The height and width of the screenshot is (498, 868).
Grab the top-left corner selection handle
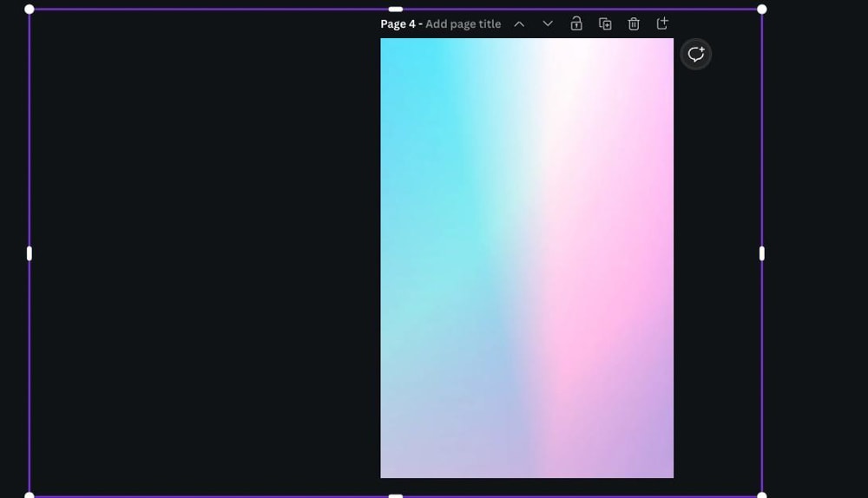click(x=30, y=10)
